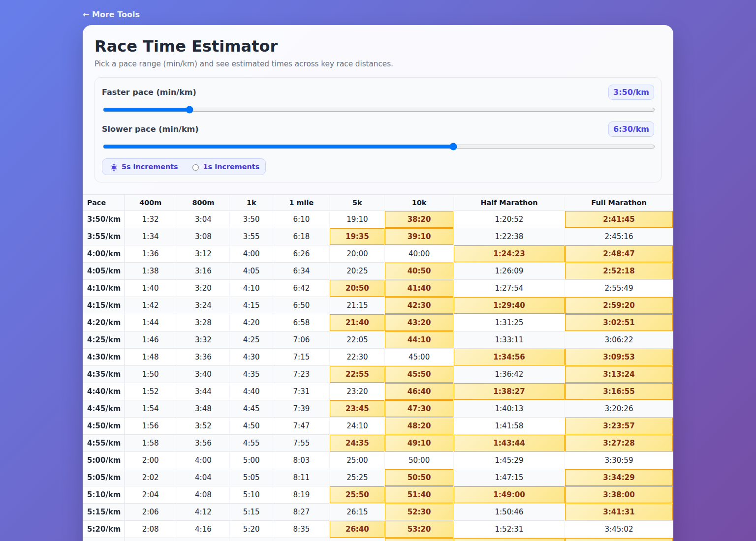The height and width of the screenshot is (541, 756).
Task: Select the 5s increments radio button
Action: (114, 167)
